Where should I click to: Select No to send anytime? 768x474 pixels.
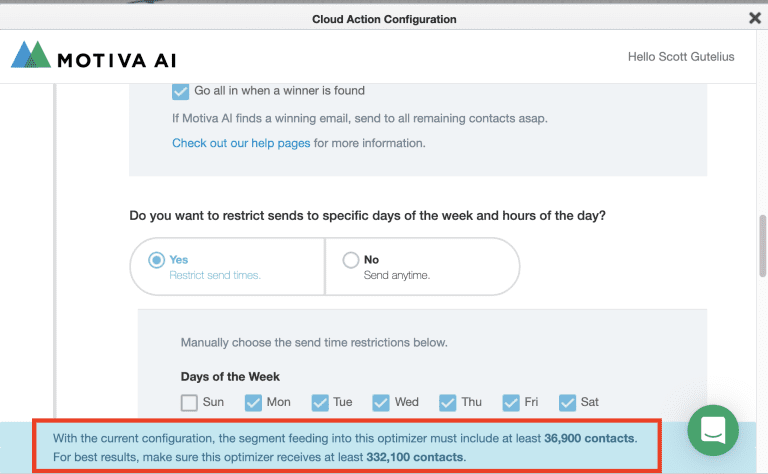(350, 260)
